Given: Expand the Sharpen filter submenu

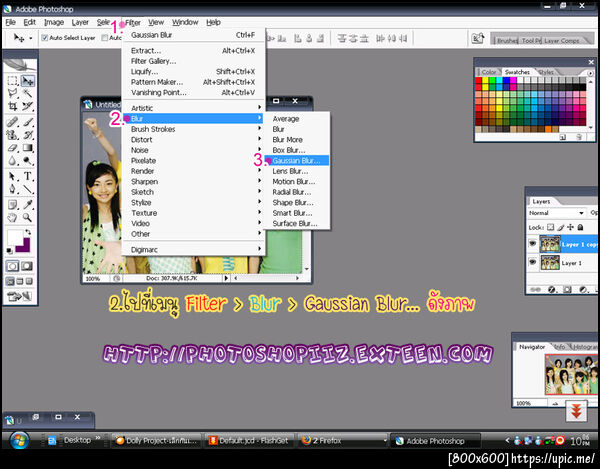Looking at the screenshot, I should (x=195, y=181).
